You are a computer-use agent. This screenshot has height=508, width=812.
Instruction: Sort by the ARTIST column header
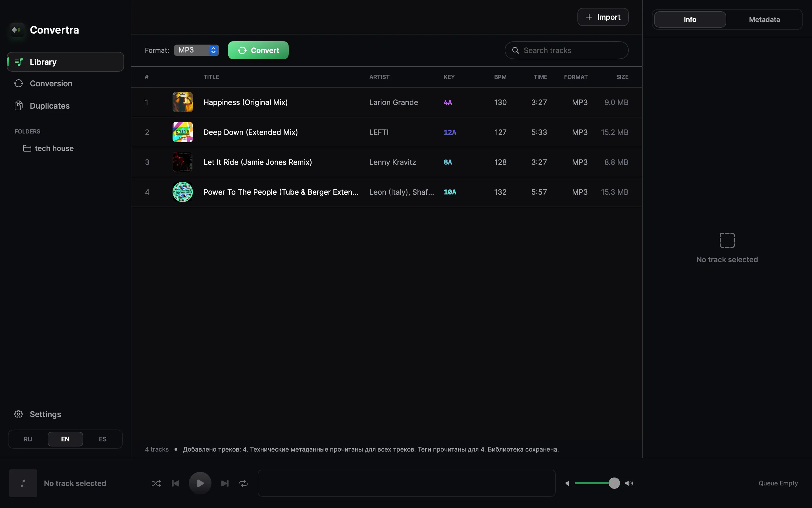point(379,77)
